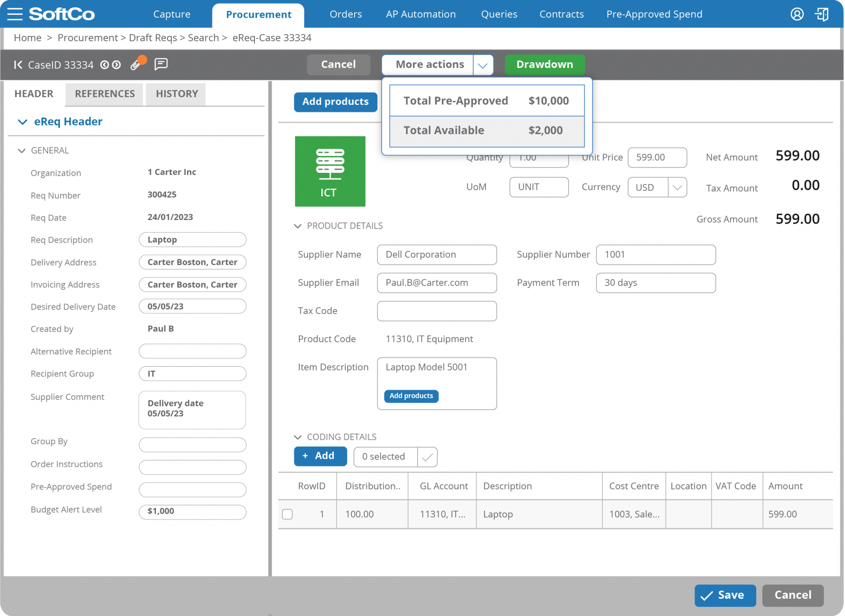This screenshot has height=616, width=845.
Task: Open the More actions dropdown arrow
Action: click(x=483, y=65)
